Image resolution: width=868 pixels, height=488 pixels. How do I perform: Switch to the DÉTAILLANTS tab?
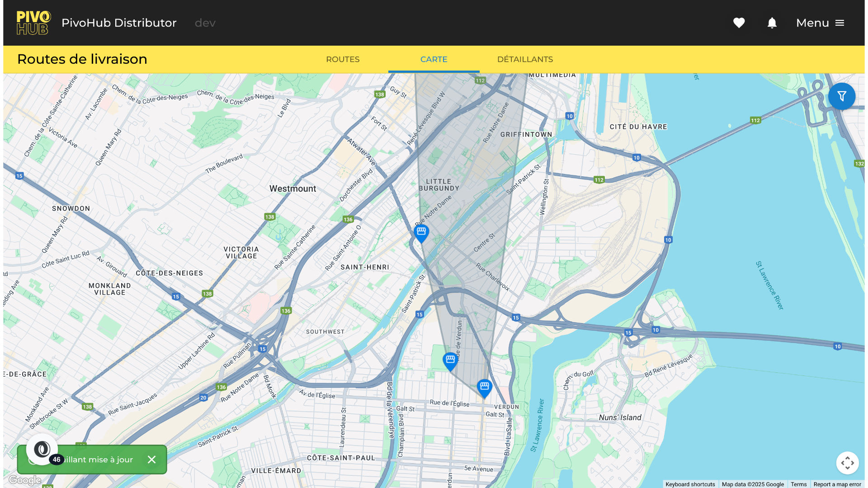pyautogui.click(x=525, y=59)
